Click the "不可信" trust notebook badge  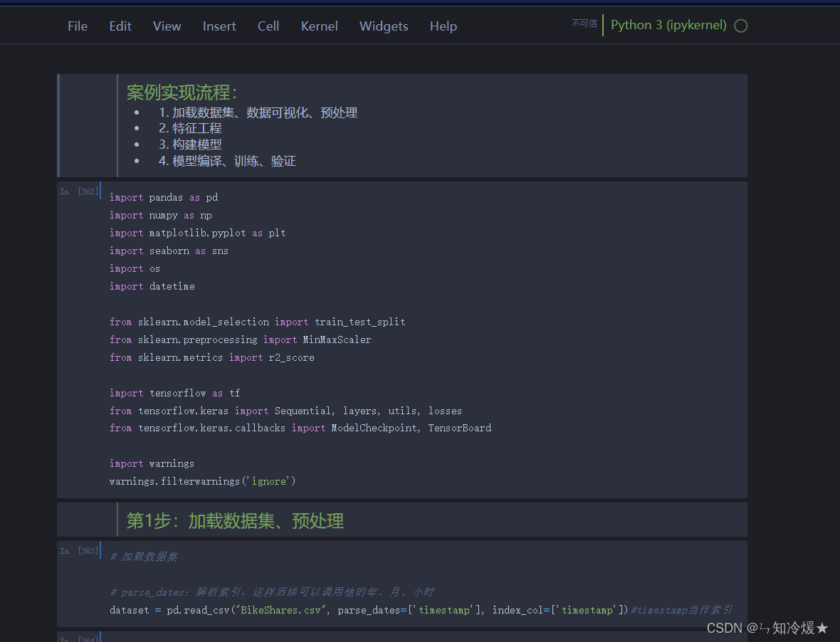click(584, 23)
